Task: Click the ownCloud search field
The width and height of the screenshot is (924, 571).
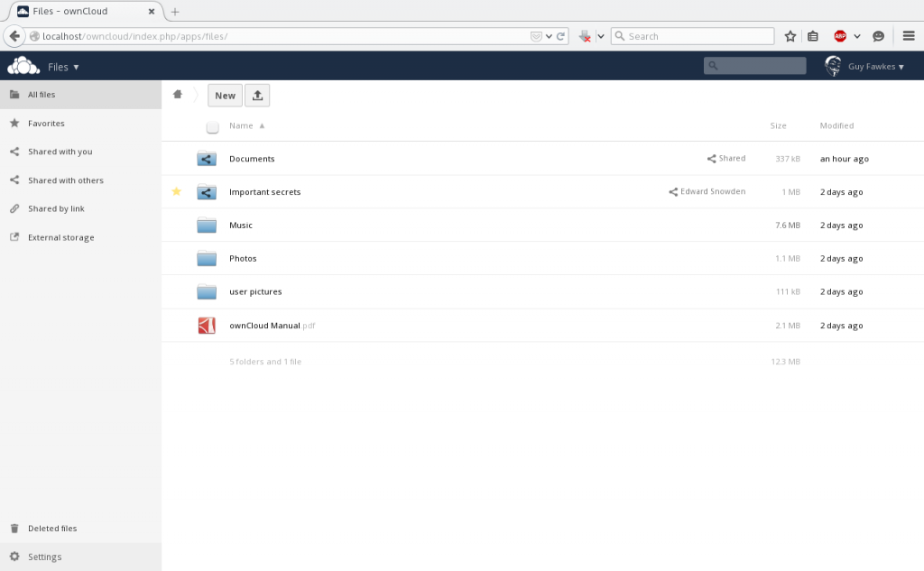Action: pyautogui.click(x=754, y=65)
